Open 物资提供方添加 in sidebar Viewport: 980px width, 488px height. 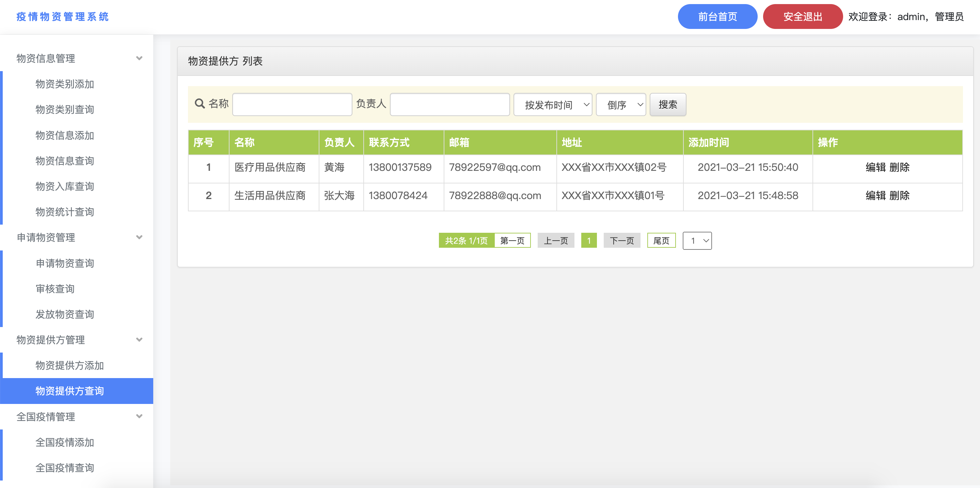tap(69, 365)
